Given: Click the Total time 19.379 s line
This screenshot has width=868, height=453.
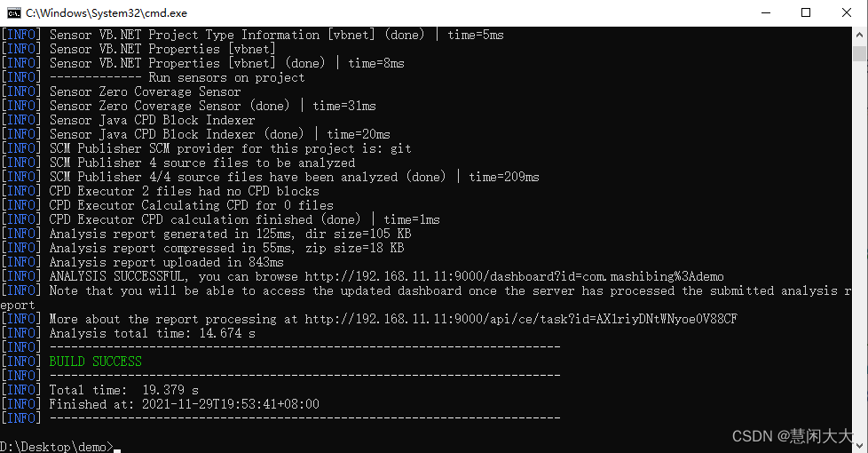Looking at the screenshot, I should tap(123, 390).
